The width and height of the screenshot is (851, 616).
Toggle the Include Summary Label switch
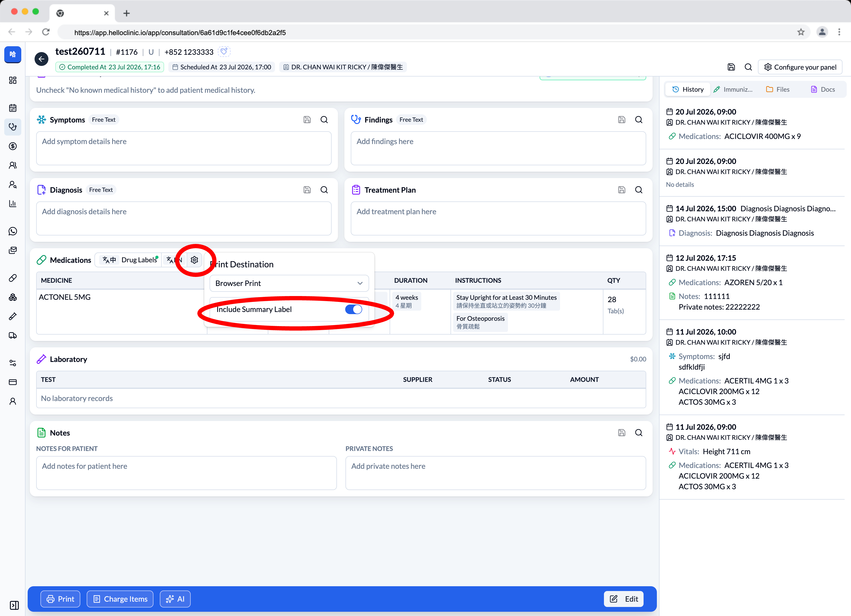(353, 309)
